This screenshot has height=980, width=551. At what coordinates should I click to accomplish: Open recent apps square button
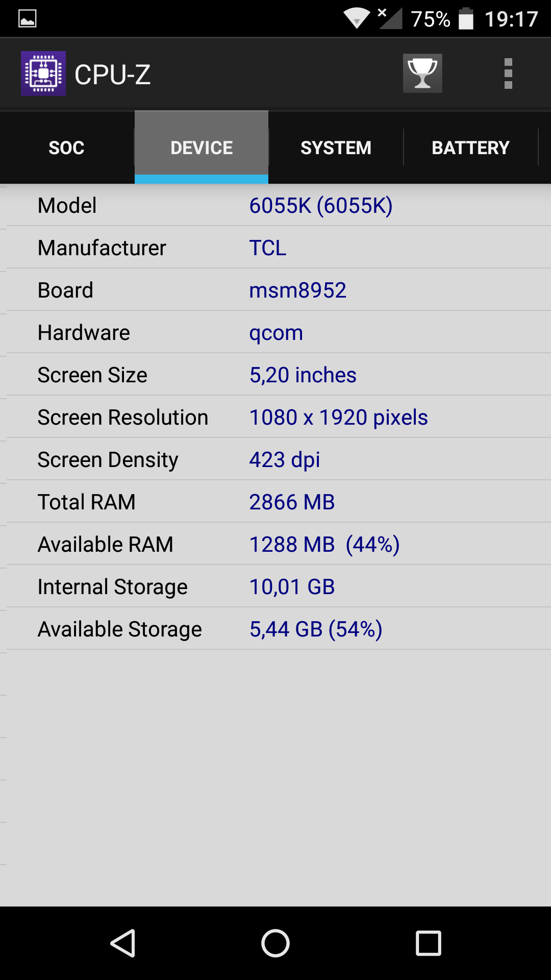click(429, 943)
